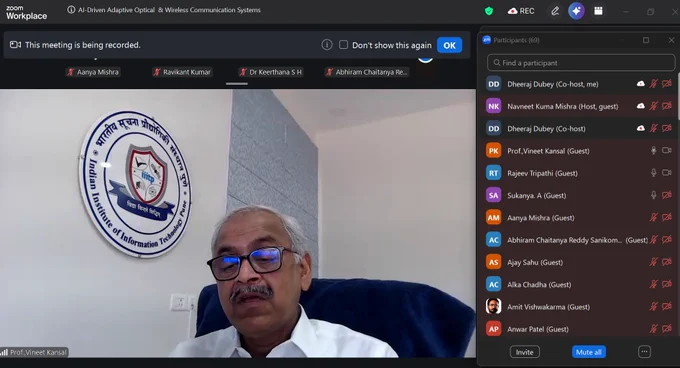Click the meeting info icon beside title
The width and height of the screenshot is (680, 368).
[x=71, y=10]
